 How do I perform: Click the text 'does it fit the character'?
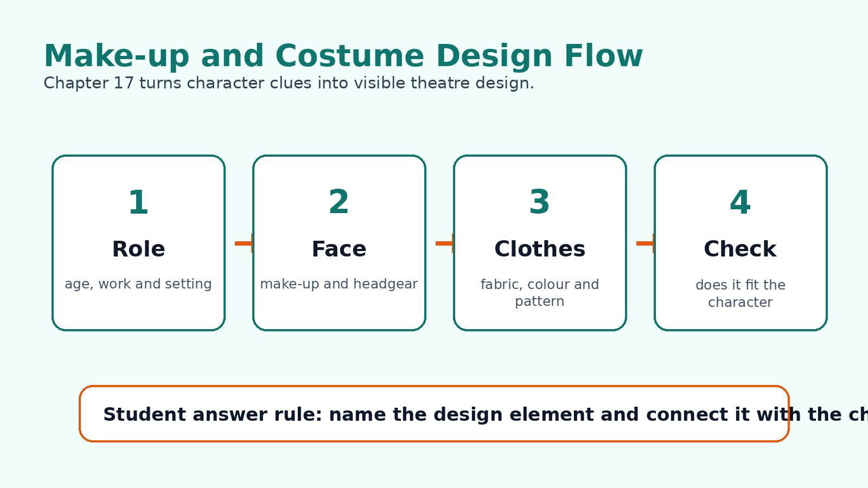(x=741, y=293)
